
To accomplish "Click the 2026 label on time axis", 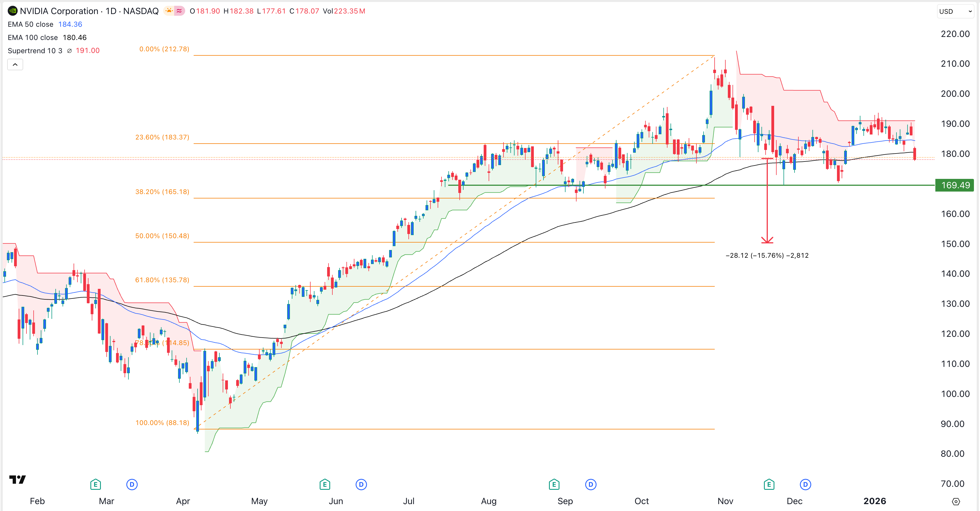I will pos(875,501).
